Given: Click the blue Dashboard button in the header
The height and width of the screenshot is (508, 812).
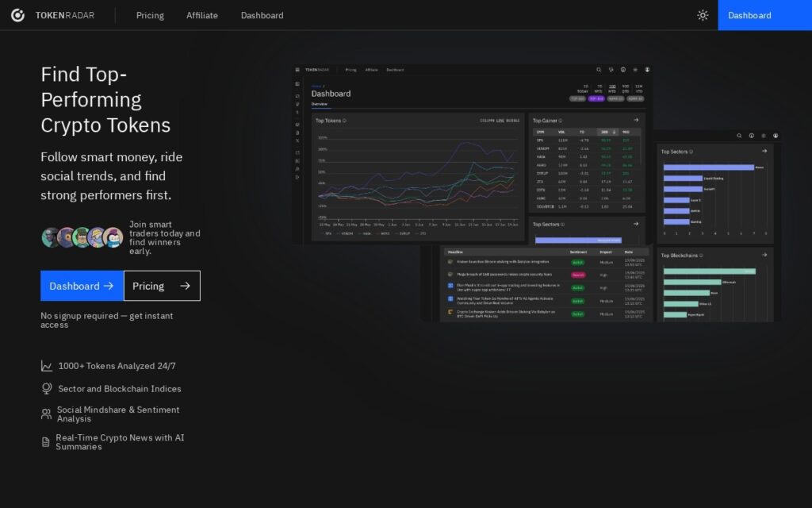Looking at the screenshot, I should coord(765,15).
